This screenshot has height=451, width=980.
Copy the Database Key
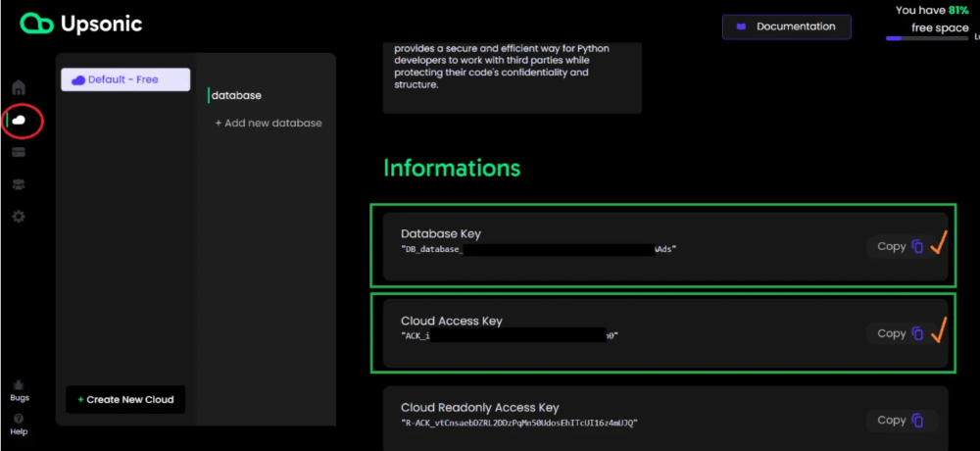[900, 246]
